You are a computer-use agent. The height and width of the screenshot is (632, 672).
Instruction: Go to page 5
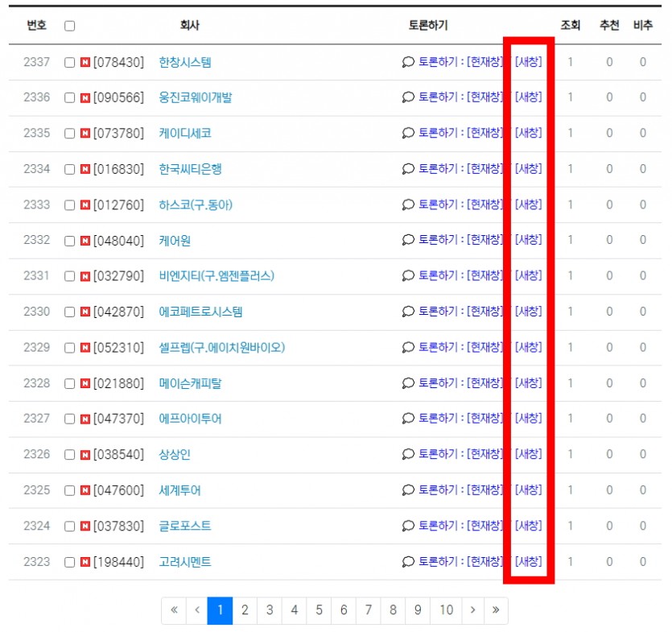[319, 610]
